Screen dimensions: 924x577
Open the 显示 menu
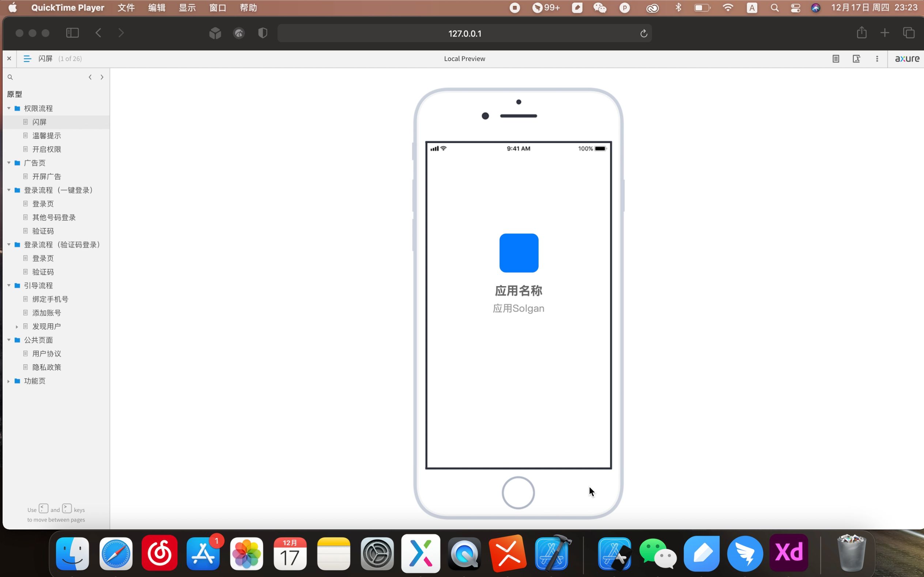tap(187, 8)
